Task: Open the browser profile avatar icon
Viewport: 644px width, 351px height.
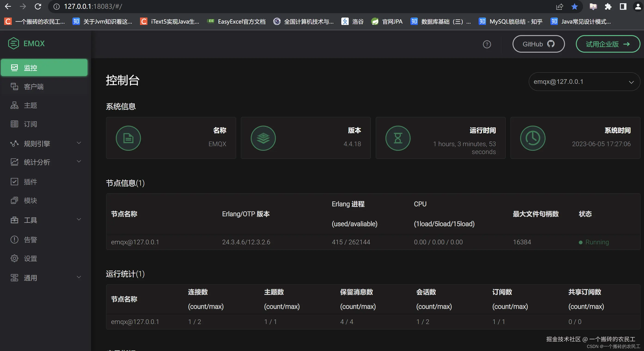Action: coord(638,6)
